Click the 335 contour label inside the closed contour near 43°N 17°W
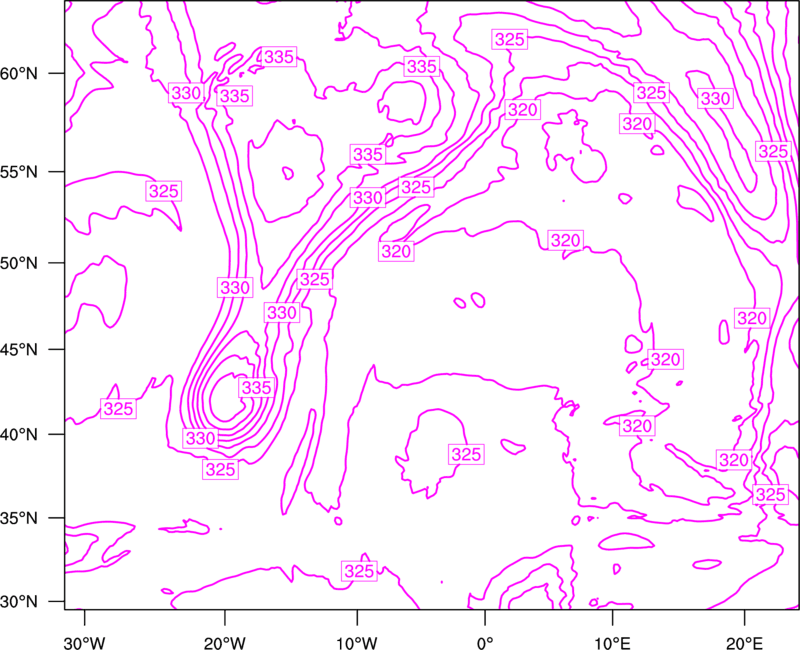The width and height of the screenshot is (800, 650). point(257,388)
